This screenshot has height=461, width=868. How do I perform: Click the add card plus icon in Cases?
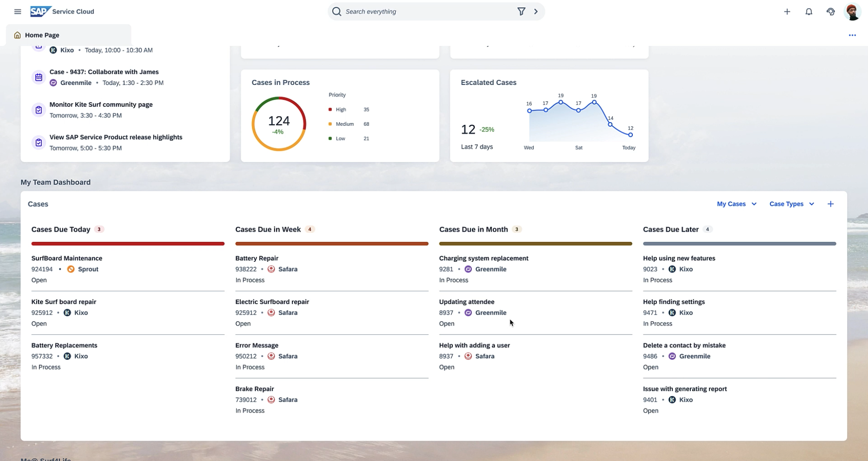[x=830, y=204]
